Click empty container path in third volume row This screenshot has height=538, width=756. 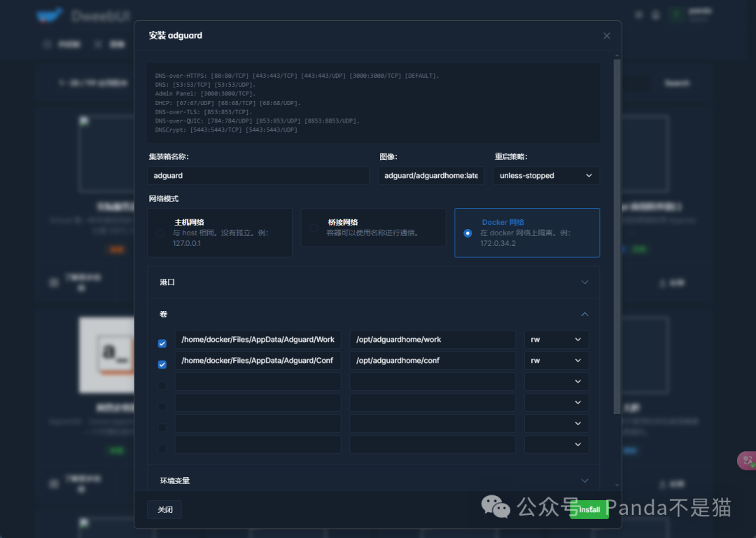point(433,382)
